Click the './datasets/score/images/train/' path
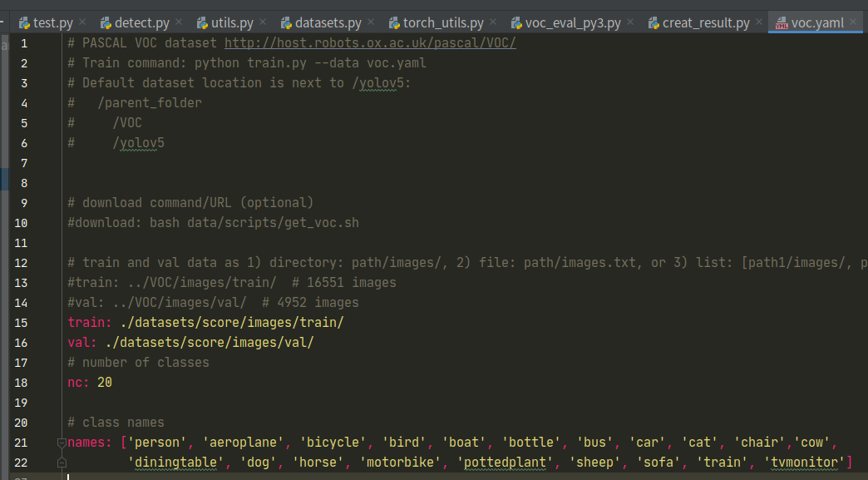This screenshot has height=480, width=868. pos(231,322)
